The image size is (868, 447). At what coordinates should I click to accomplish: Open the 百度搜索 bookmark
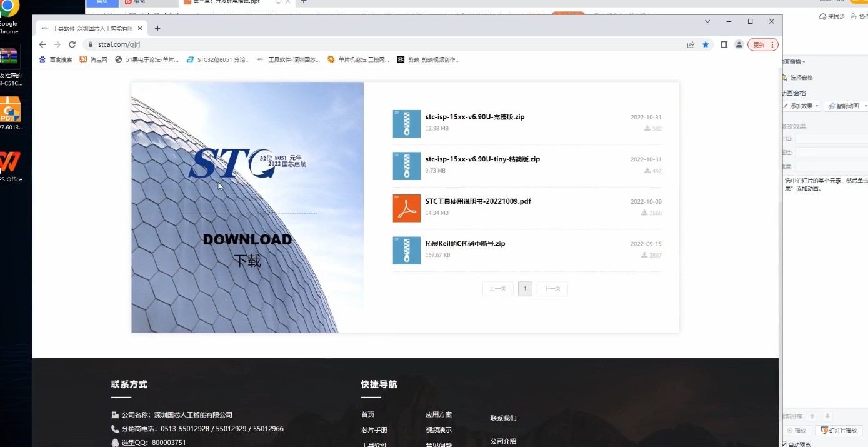[x=56, y=59]
